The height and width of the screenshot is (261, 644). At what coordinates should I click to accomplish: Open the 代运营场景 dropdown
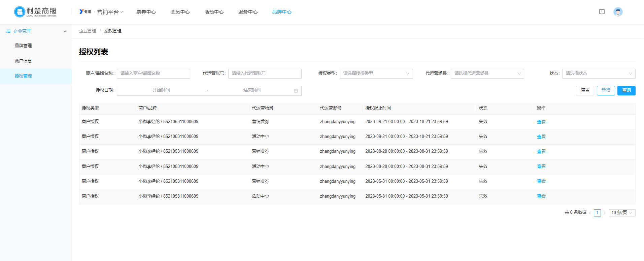487,74
